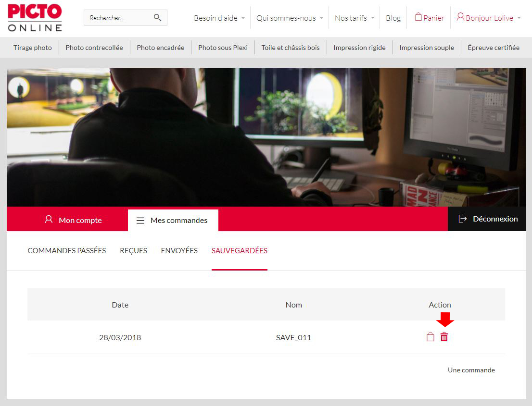
Task: Click in the Rechercher search field
Action: click(x=118, y=18)
